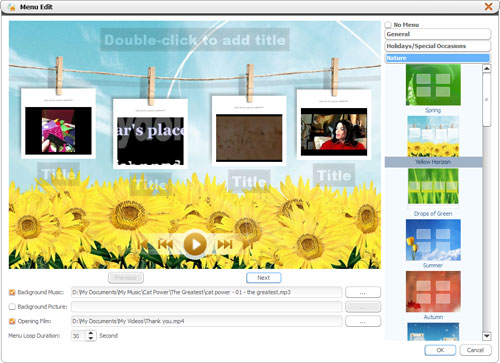The image size is (500, 363).
Task: Click the Cancel button
Action: 475,350
